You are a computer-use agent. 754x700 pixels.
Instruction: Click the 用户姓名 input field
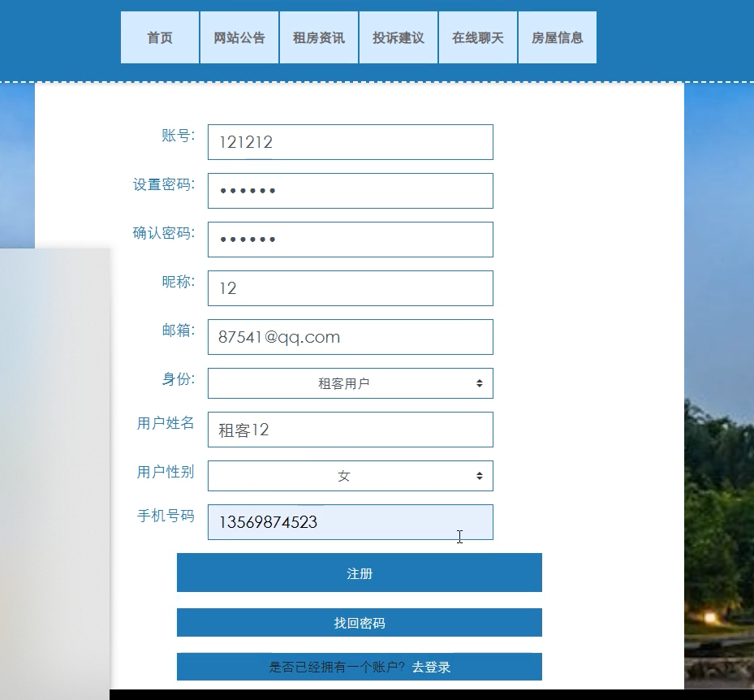[351, 430]
